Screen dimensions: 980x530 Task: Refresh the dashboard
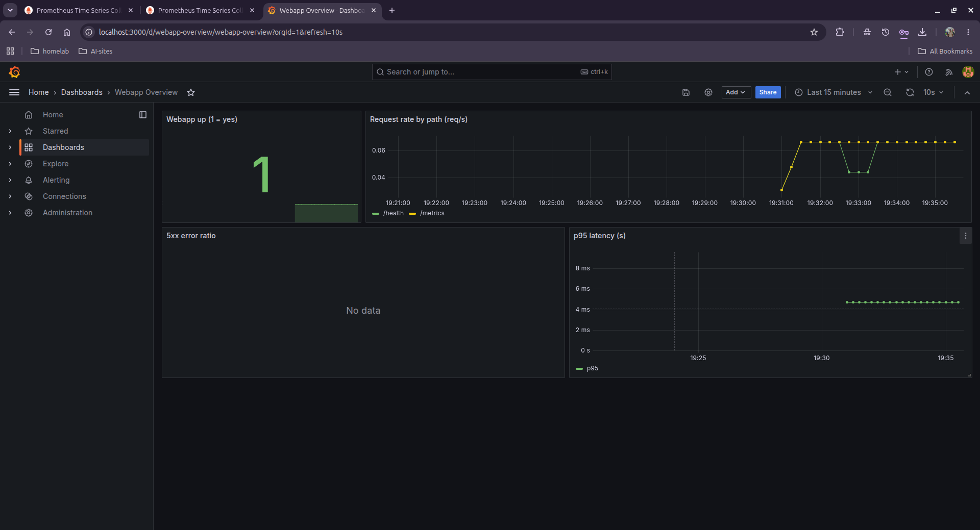coord(910,92)
